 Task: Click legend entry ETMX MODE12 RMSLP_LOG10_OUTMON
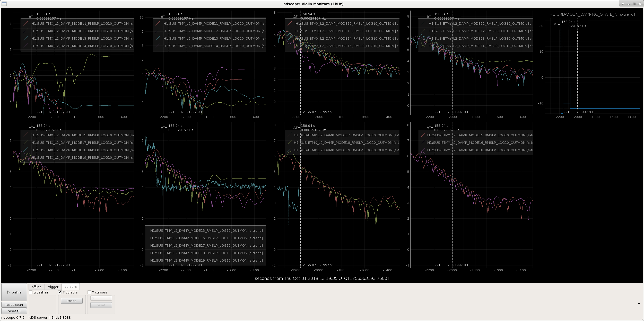[347, 23]
